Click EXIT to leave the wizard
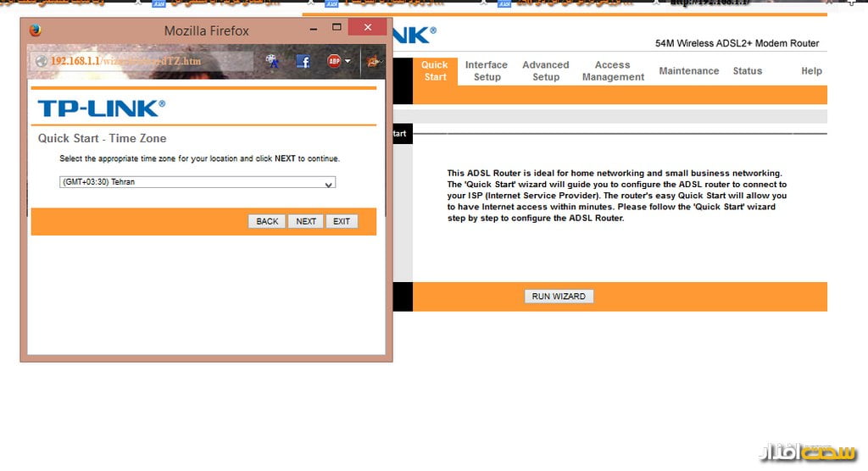 click(x=341, y=221)
